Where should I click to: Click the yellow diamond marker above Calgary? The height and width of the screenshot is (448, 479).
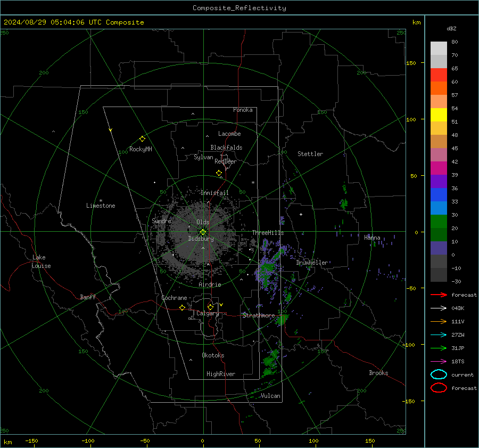[210, 307]
